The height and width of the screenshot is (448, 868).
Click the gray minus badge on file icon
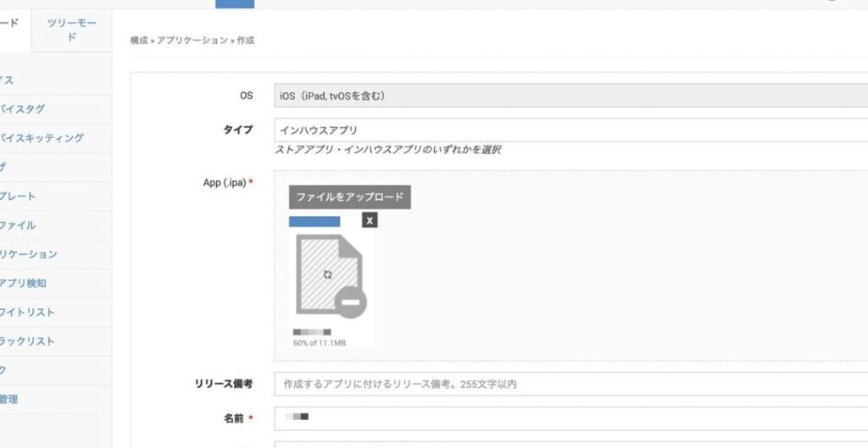[x=350, y=301]
